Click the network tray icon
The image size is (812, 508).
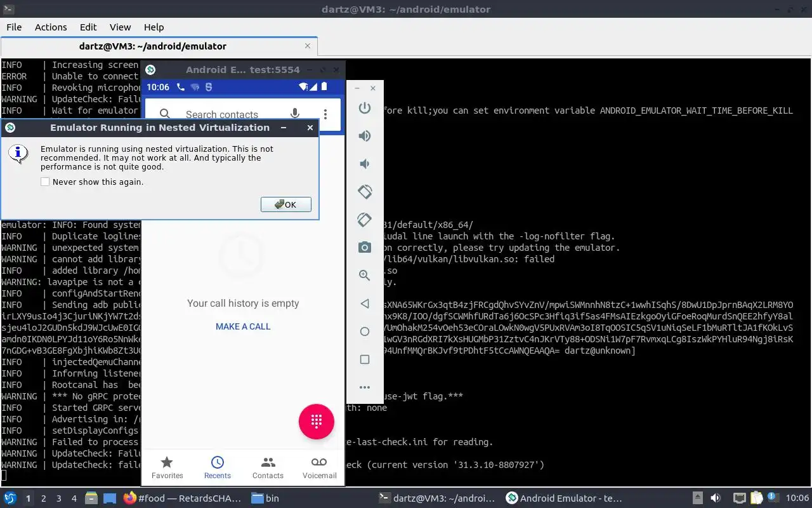(739, 498)
